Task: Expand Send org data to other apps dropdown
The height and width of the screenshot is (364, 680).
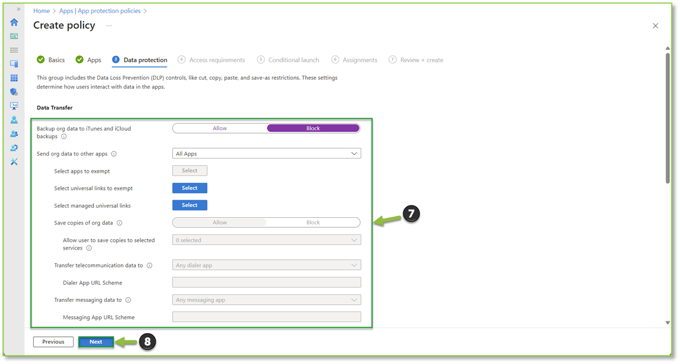Action: 266,154
